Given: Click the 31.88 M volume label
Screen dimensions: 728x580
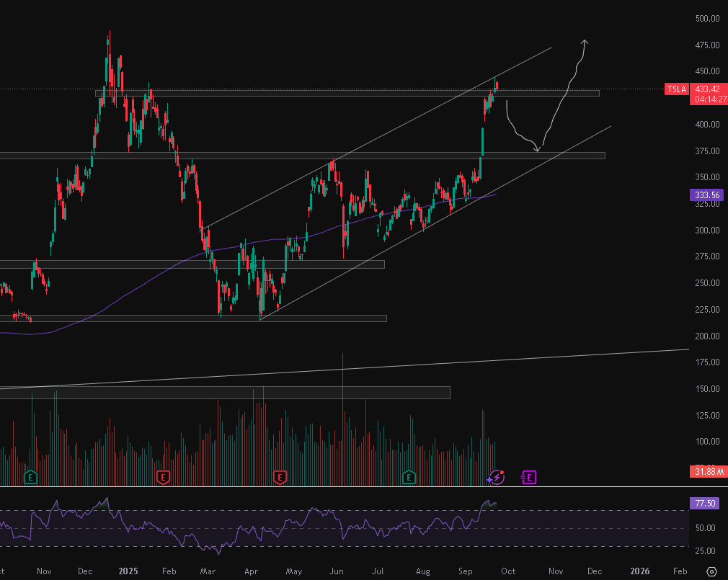Looking at the screenshot, I should [x=709, y=472].
